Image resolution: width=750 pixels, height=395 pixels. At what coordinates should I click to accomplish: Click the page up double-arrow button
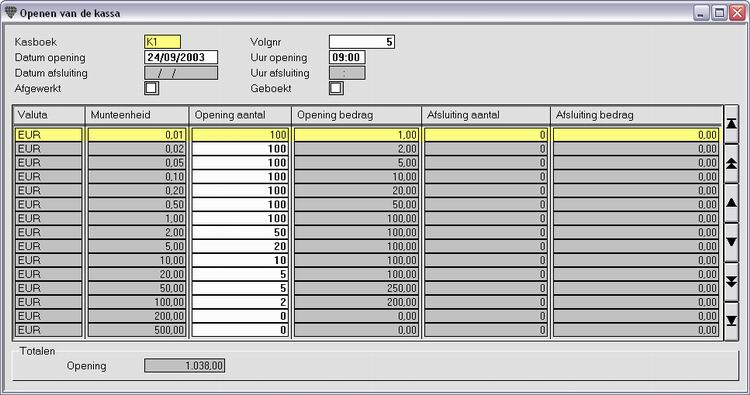tap(731, 164)
